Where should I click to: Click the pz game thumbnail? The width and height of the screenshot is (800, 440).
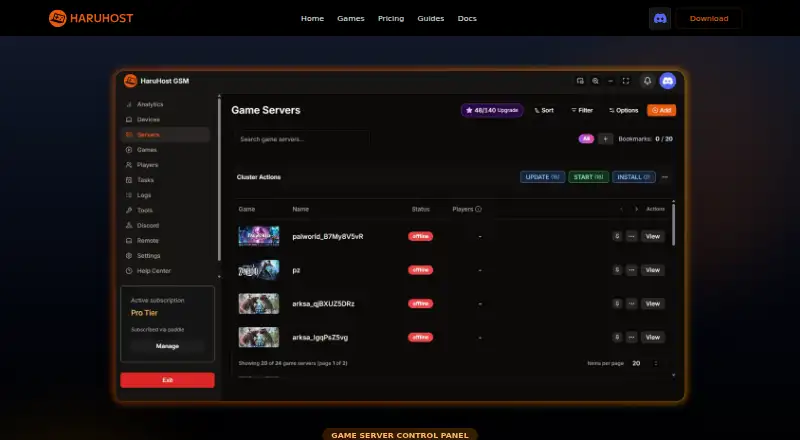click(x=259, y=270)
